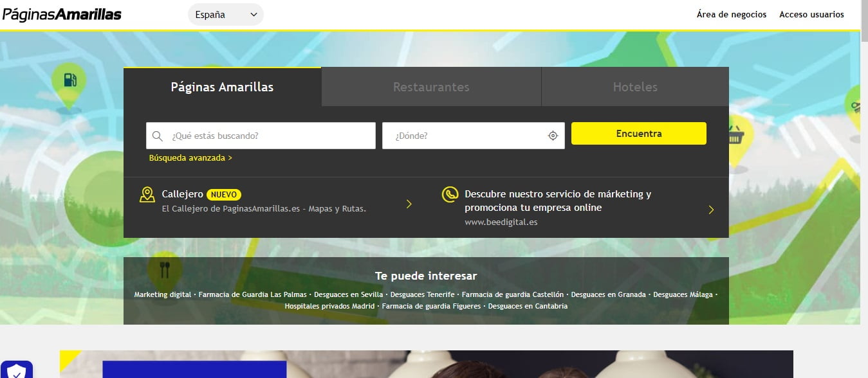Expand the Callejero section via its chevron
Screen dimensions: 868x378
[409, 204]
